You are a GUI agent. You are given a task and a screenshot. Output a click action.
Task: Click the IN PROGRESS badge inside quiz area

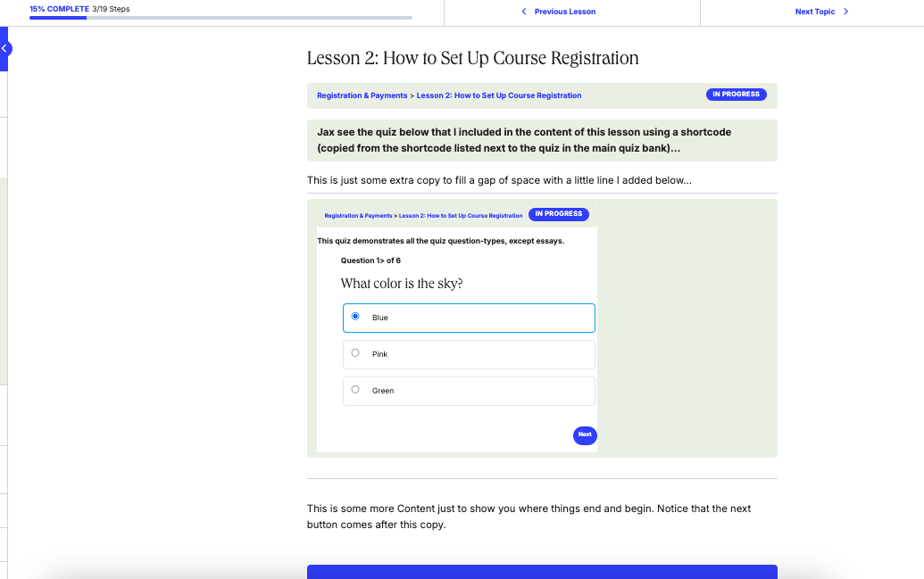pyautogui.click(x=558, y=214)
